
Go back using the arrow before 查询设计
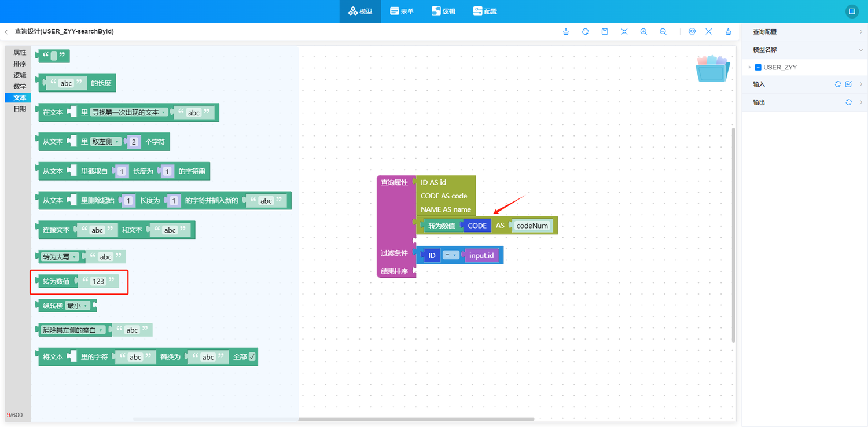[x=6, y=32]
